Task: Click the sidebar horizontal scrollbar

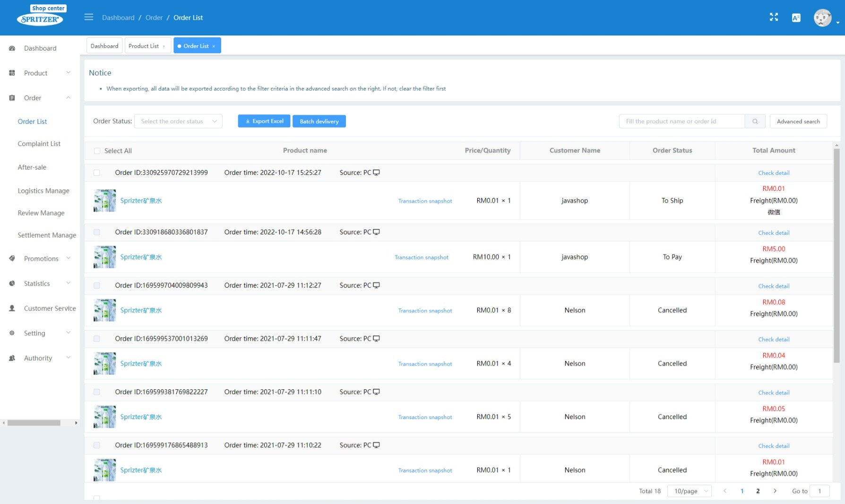Action: tap(34, 423)
